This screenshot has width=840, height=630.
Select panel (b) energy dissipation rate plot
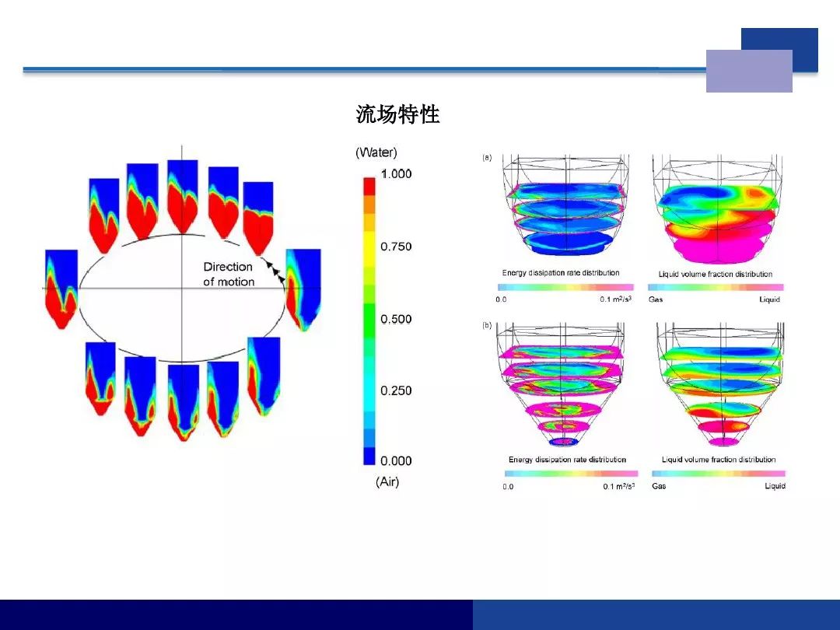click(x=560, y=385)
